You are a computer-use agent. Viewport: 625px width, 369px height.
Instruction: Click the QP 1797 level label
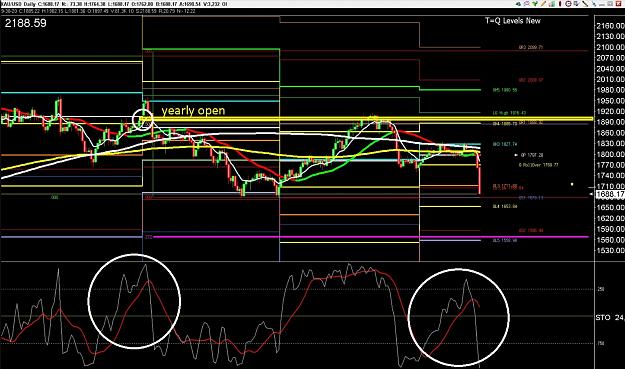click(x=532, y=155)
